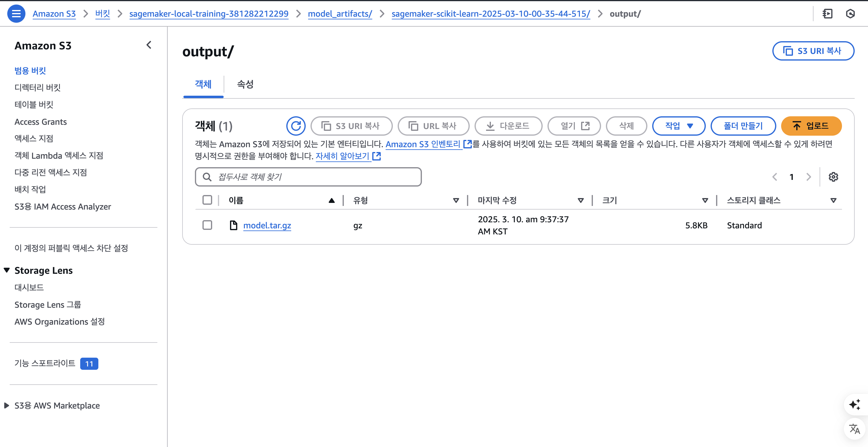Open 기능 스포트라이트
The width and height of the screenshot is (868, 447).
coord(45,363)
